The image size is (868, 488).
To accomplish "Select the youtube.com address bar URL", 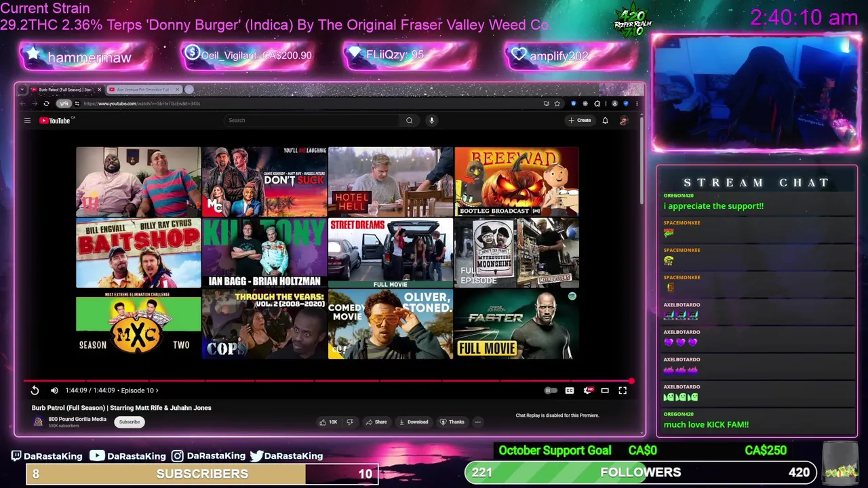I will click(x=141, y=104).
